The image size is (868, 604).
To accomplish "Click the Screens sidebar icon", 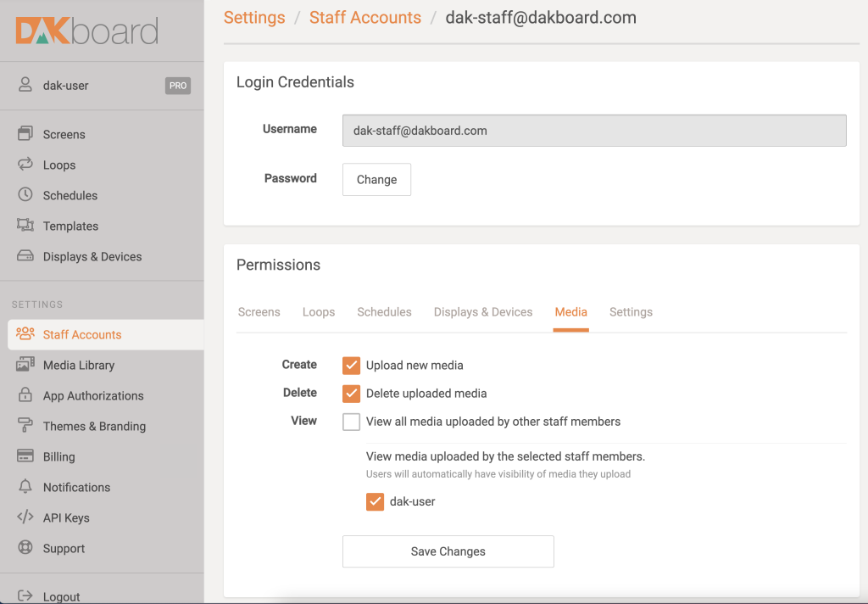I will tap(25, 133).
